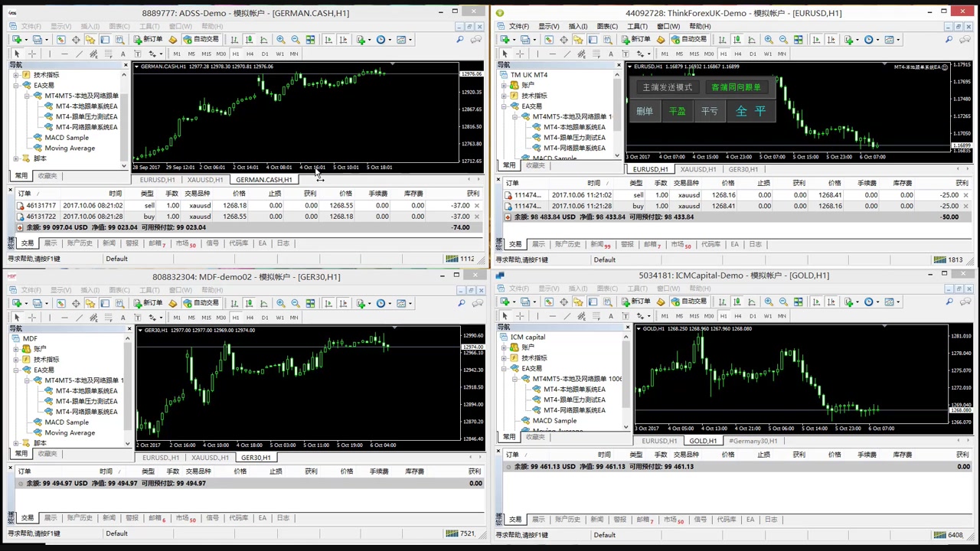The width and height of the screenshot is (980, 551).
Task: Select the crosshair tool in the ThinkForexUK-Demo window
Action: (x=520, y=54)
